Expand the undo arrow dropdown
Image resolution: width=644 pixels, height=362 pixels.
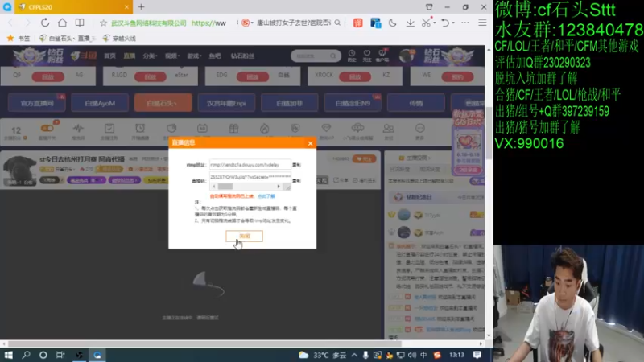(453, 23)
